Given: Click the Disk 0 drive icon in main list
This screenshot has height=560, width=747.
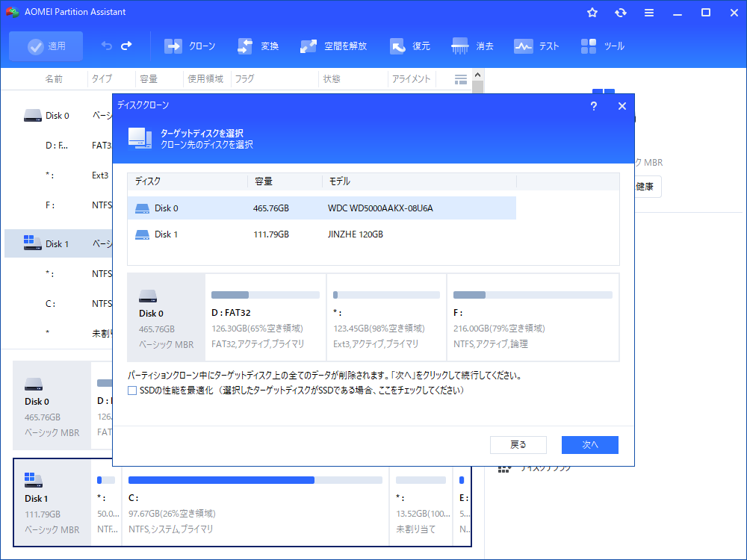Looking at the screenshot, I should pos(32,116).
